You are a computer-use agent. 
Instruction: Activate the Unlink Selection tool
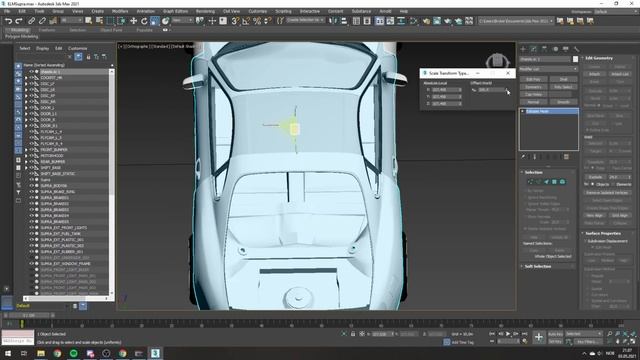(x=42, y=21)
